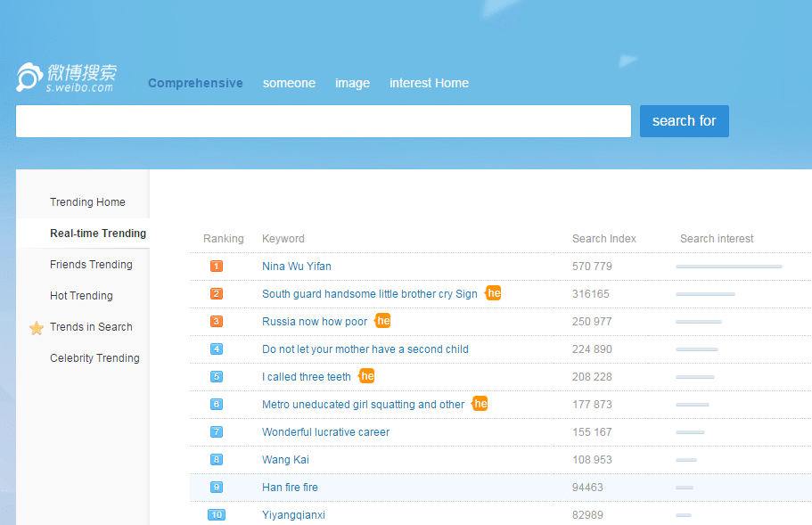Image resolution: width=812 pixels, height=525 pixels.
Task: Select Celebrity Trending in sidebar
Action: [94, 358]
